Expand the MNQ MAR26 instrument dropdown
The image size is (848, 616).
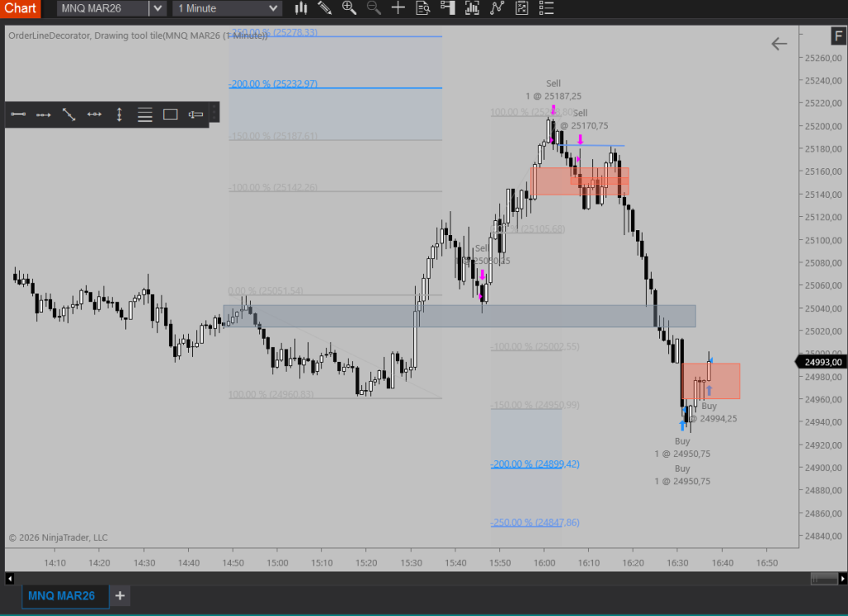(157, 8)
